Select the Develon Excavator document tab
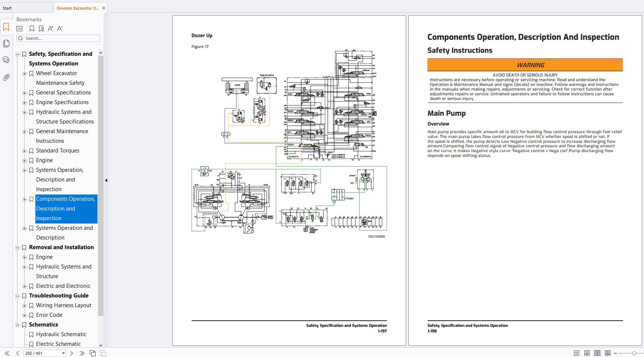The image size is (644, 357). (77, 8)
